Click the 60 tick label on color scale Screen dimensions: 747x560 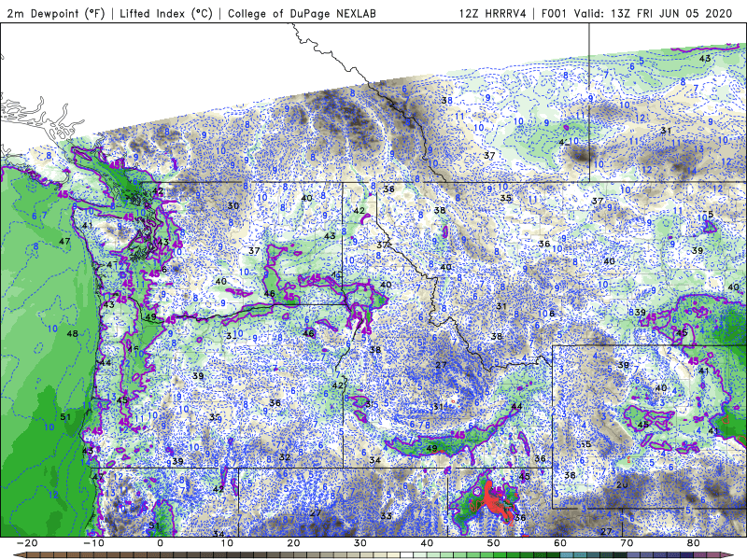tap(560, 543)
